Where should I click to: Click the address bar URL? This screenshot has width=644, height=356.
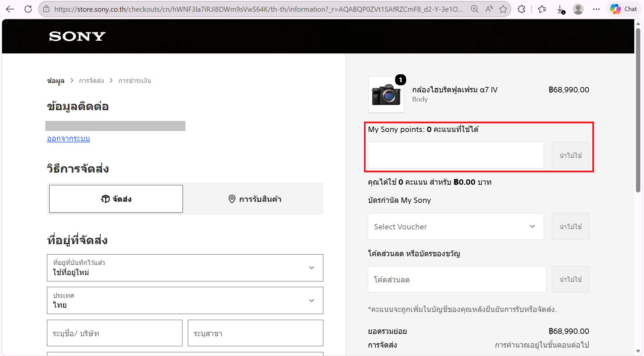(258, 9)
